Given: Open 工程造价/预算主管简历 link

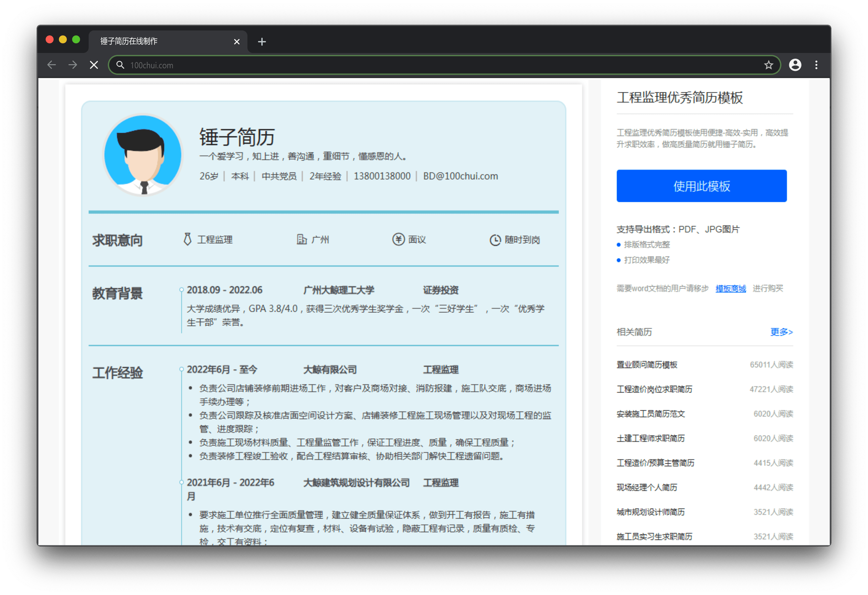Looking at the screenshot, I should coord(655,463).
